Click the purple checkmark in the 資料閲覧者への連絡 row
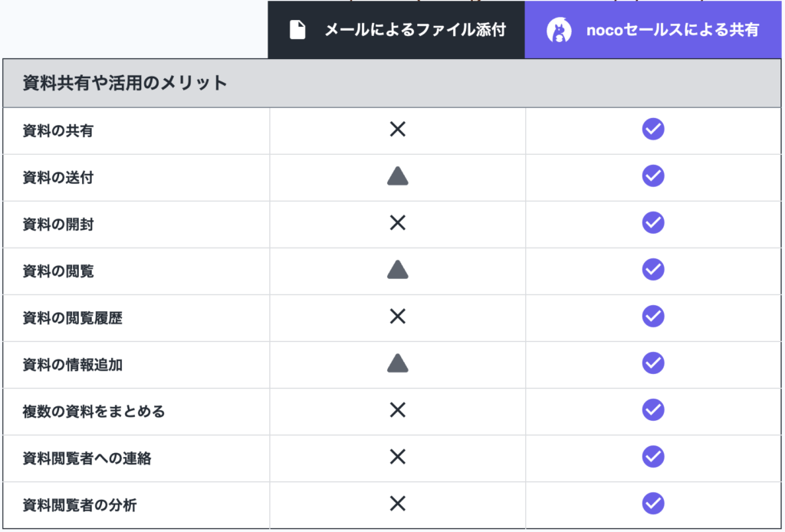 click(x=653, y=456)
